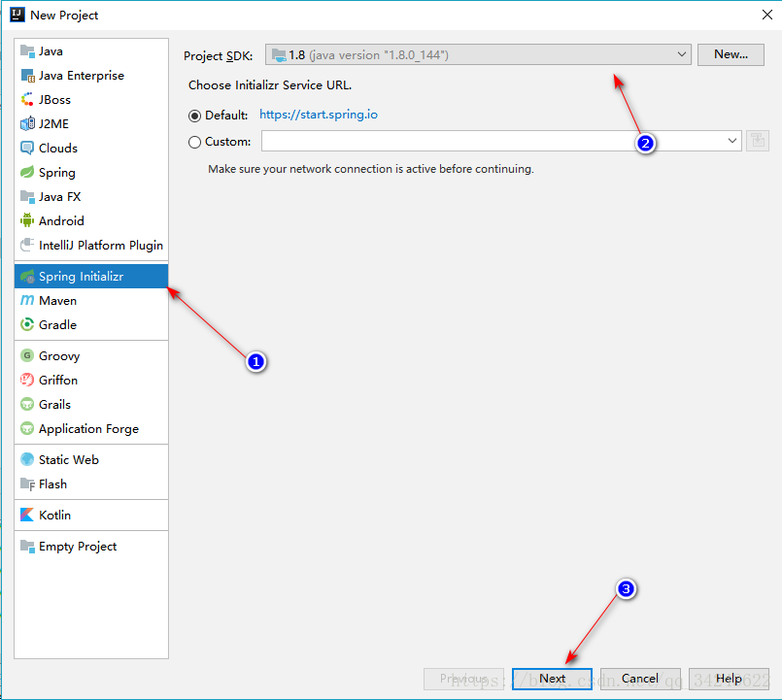This screenshot has height=700, width=782.
Task: Choose the Spring Initializr category
Action: [x=91, y=276]
